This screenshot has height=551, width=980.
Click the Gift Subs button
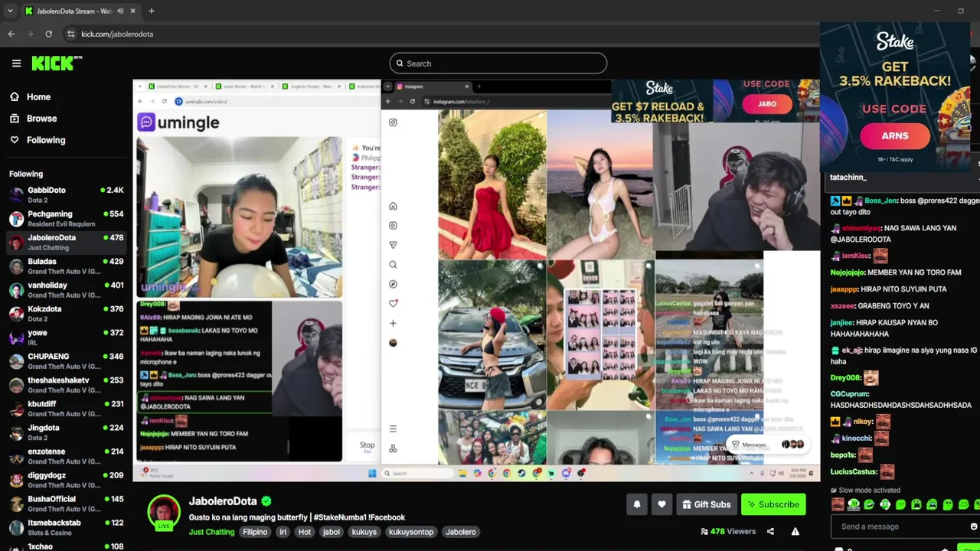pyautogui.click(x=707, y=504)
